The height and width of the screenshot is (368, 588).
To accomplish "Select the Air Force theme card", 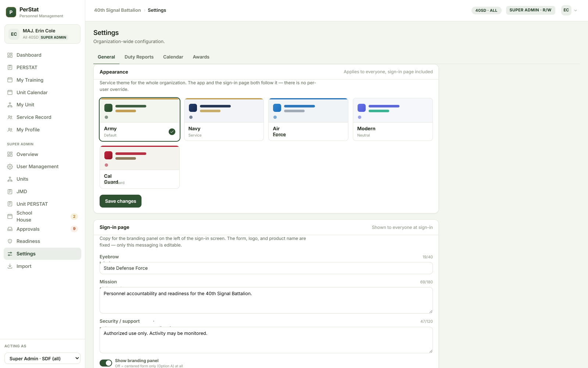I will point(308,119).
